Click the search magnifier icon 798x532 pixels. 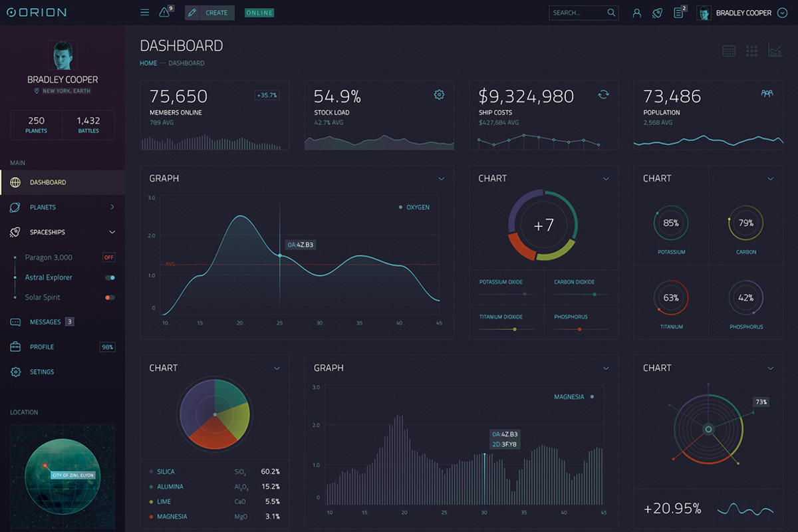click(612, 12)
